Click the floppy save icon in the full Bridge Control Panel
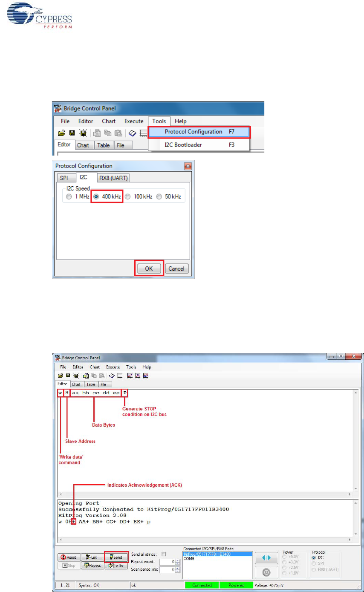 [x=68, y=376]
